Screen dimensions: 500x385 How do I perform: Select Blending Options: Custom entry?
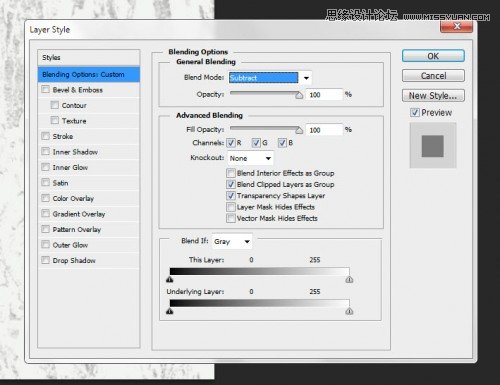click(89, 74)
